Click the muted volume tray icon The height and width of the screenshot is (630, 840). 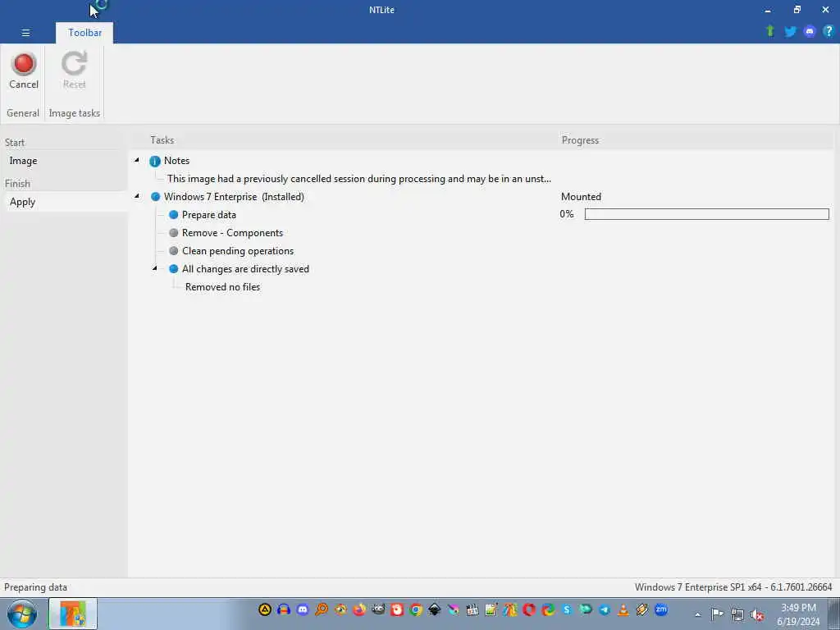coord(757,614)
